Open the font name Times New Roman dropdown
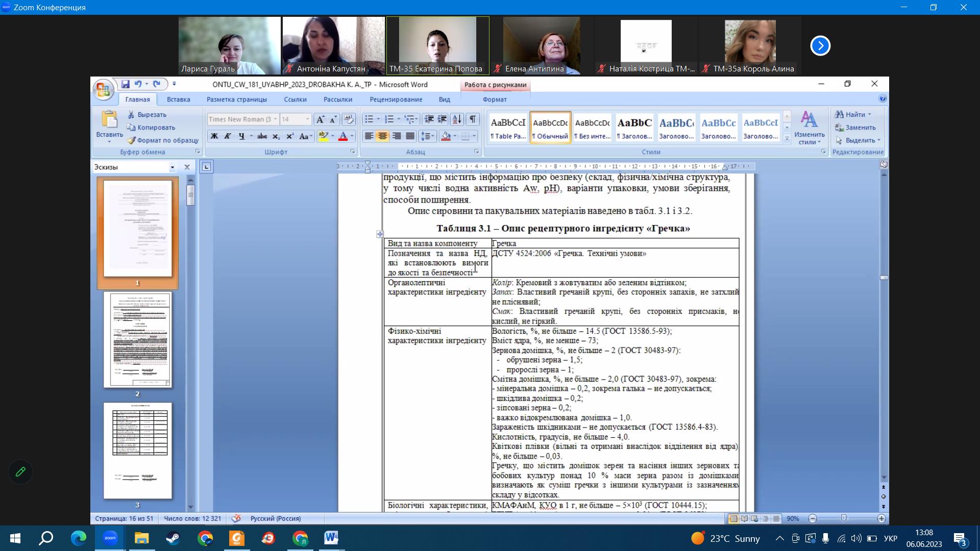This screenshot has width=980, height=551. coord(275,119)
